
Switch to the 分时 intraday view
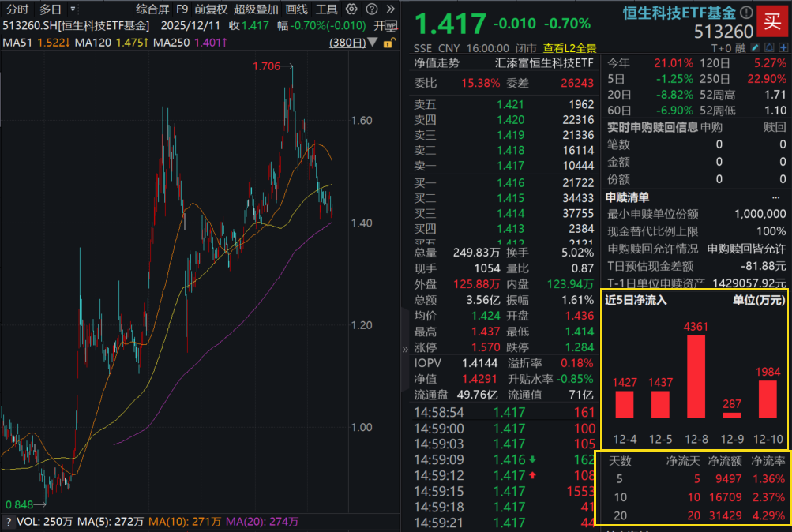pyautogui.click(x=17, y=9)
